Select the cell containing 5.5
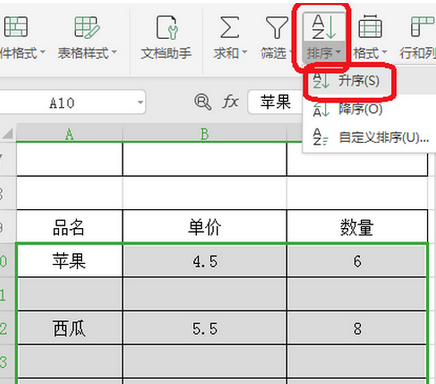The height and width of the screenshot is (384, 436). tap(205, 328)
